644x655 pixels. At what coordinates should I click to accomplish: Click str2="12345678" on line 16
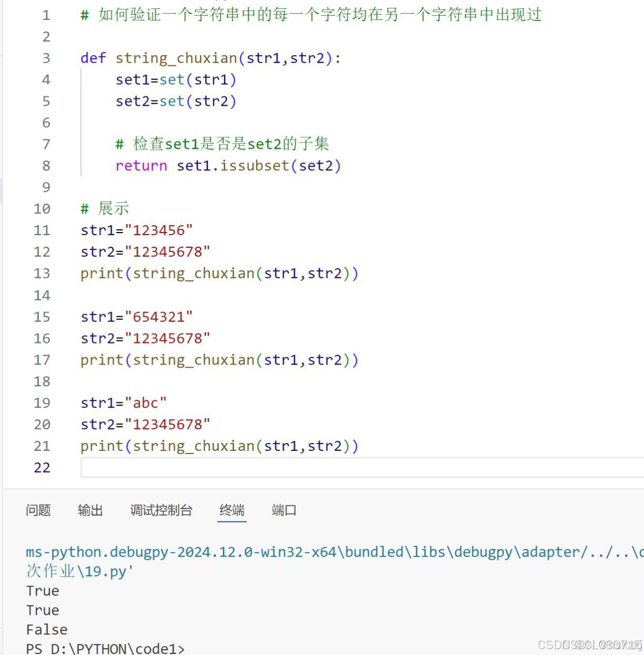[x=146, y=338]
